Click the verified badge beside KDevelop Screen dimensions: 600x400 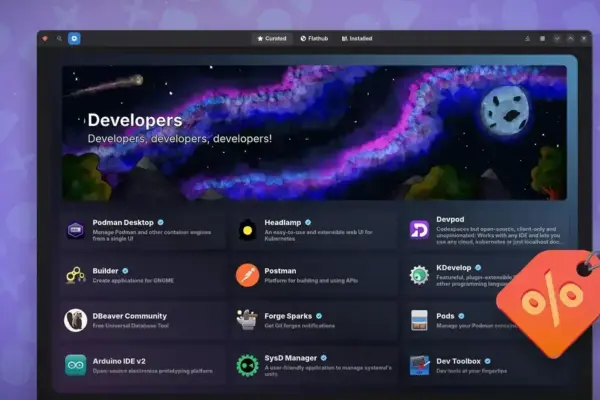coord(478,268)
